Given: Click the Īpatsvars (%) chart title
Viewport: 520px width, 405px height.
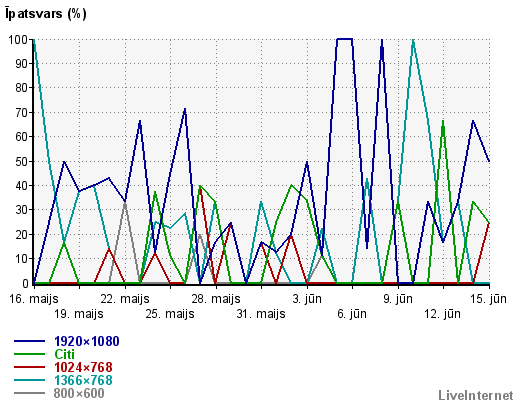Looking at the screenshot, I should click(46, 13).
